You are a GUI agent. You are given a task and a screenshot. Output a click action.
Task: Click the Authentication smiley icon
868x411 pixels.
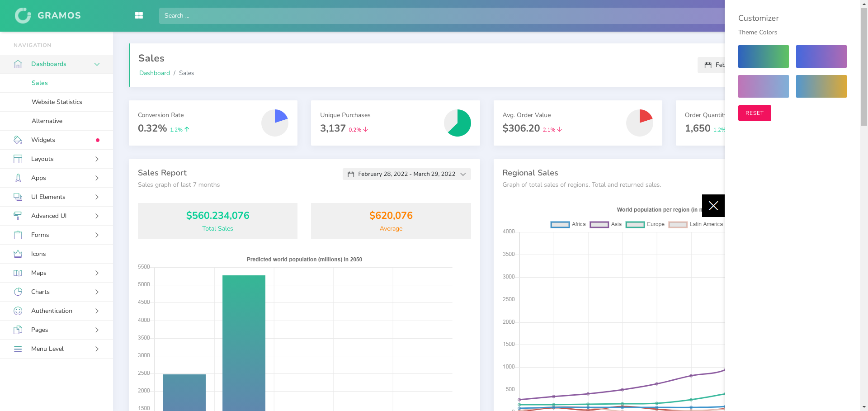(18, 311)
